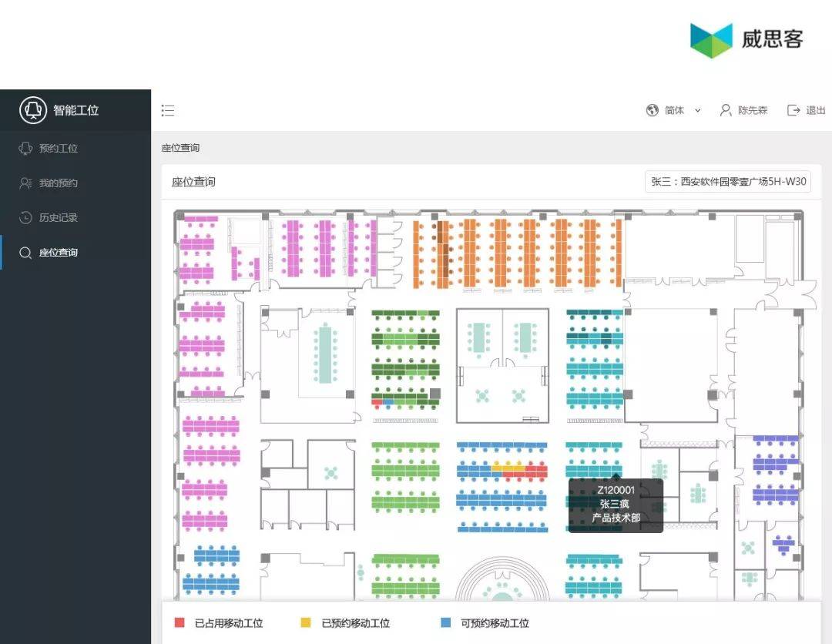
Task: Click the yellow 已预约移动工位 legend swatch
Action: click(x=306, y=622)
